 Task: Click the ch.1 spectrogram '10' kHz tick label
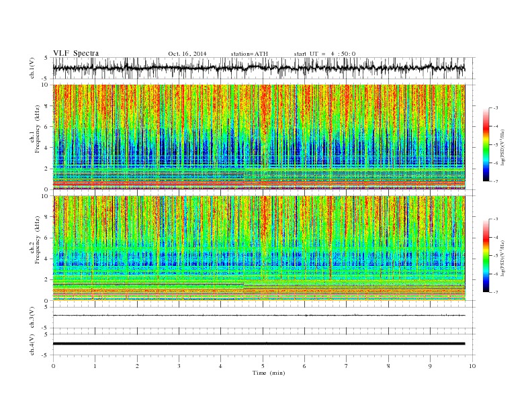pos(46,85)
